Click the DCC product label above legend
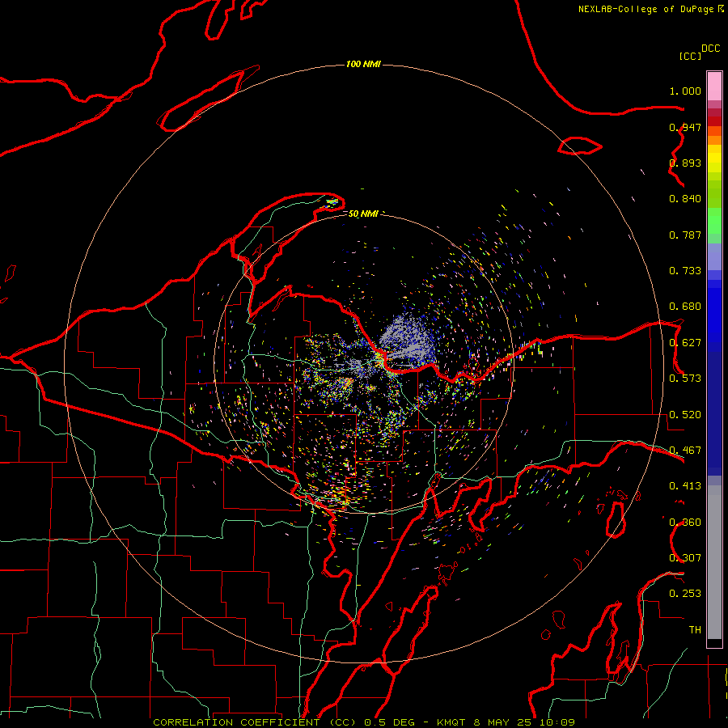 coord(711,49)
